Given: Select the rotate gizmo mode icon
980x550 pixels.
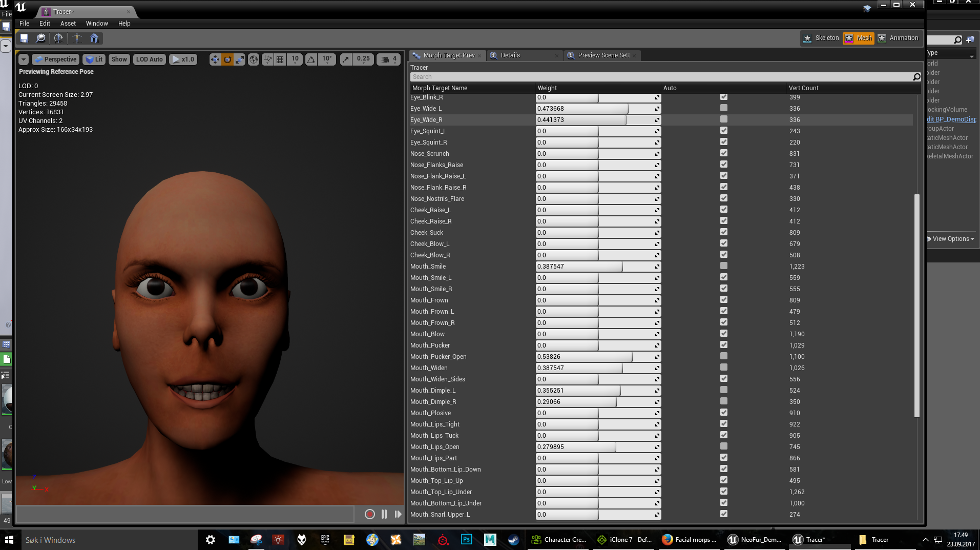Looking at the screenshot, I should pos(227,59).
